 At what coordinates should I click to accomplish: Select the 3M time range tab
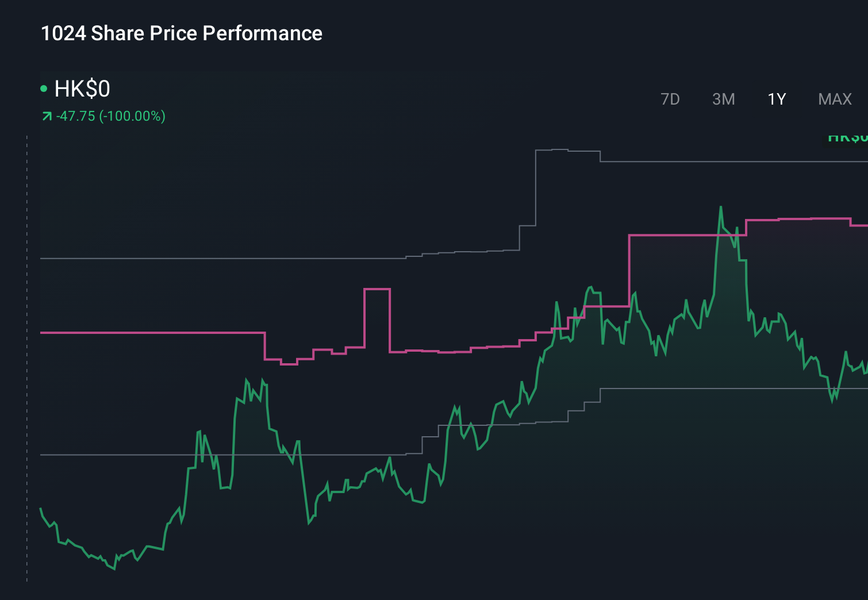coord(723,99)
